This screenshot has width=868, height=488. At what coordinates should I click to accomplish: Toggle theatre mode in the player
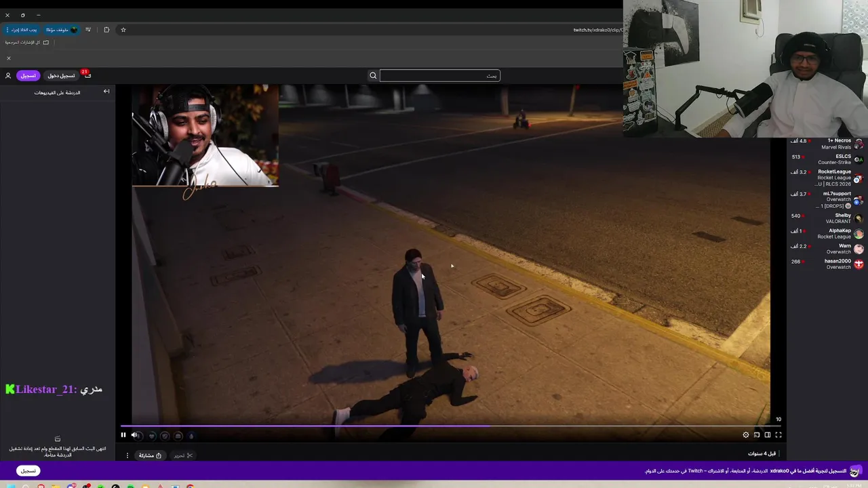coord(768,435)
